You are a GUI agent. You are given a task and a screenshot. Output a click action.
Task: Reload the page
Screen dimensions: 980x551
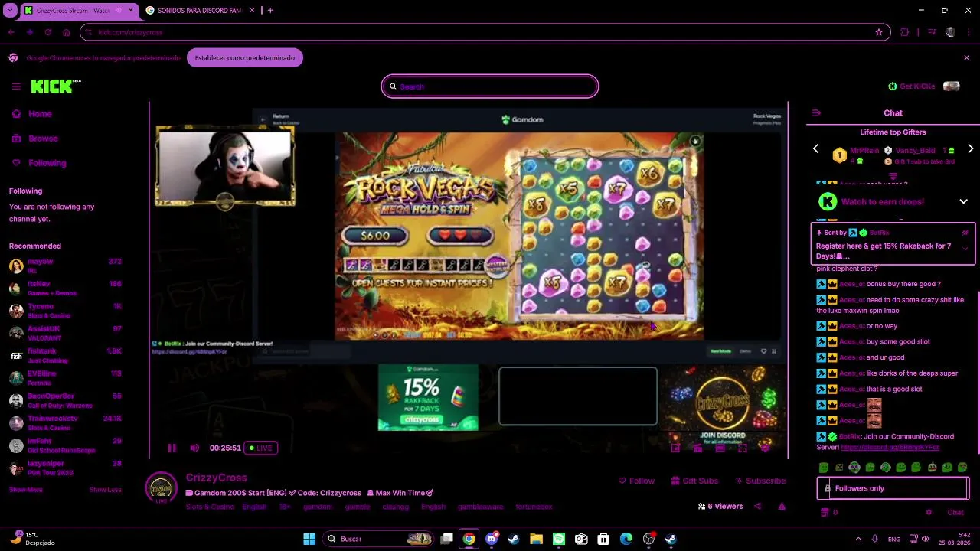click(47, 32)
